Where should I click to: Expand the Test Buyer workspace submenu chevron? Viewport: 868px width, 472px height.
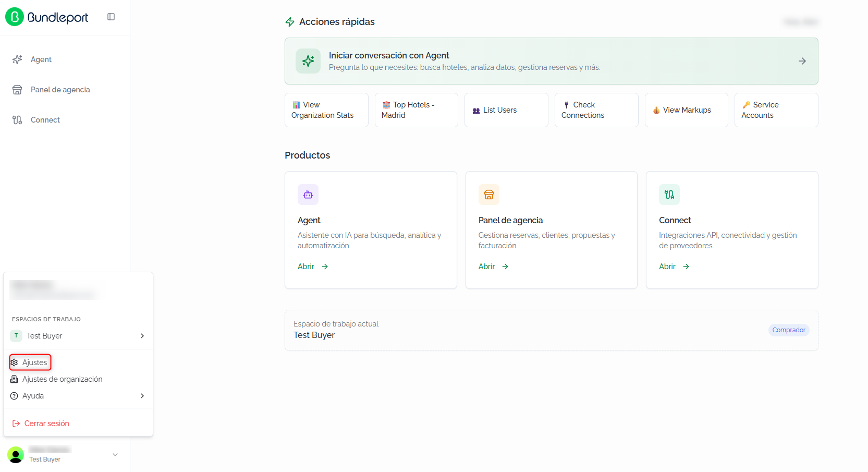point(142,336)
